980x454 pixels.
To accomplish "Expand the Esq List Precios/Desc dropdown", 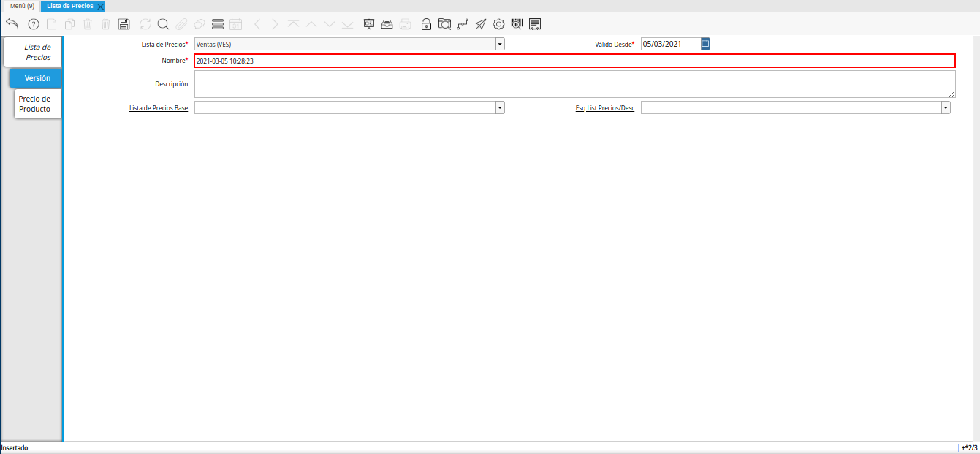I will click(x=946, y=107).
